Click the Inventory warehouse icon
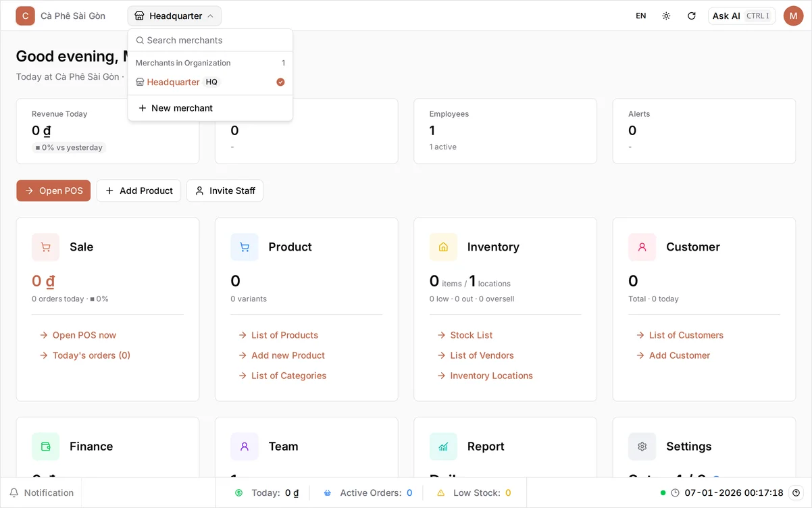Screen dimensions: 812x508 (x=443, y=247)
